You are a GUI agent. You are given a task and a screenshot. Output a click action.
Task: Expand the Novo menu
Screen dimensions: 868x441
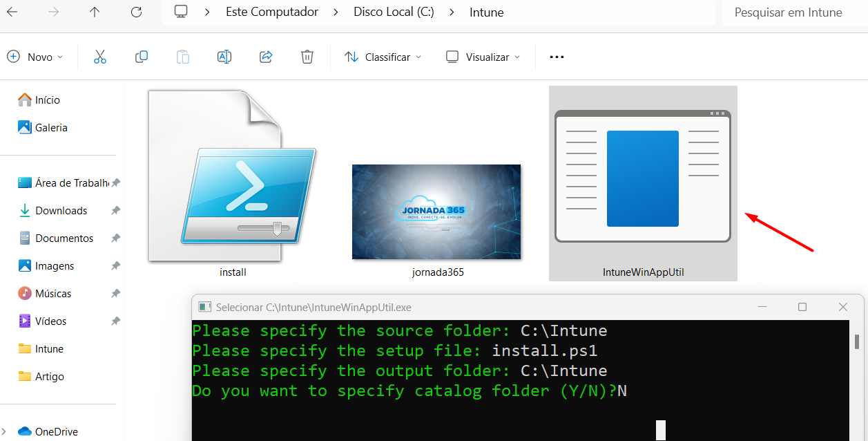point(36,56)
